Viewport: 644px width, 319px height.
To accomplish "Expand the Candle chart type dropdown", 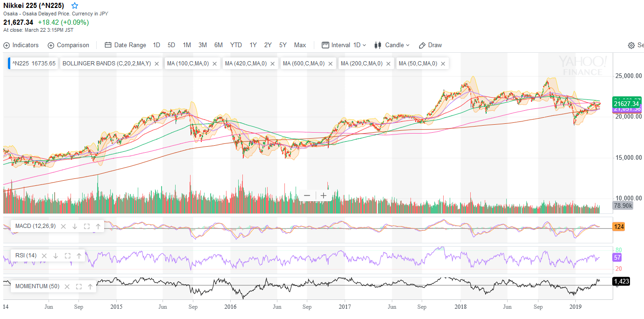I will (392, 45).
